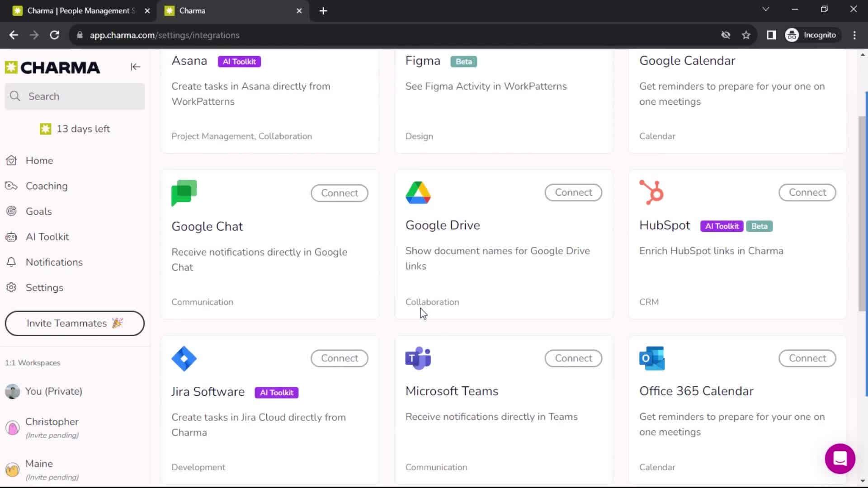The width and height of the screenshot is (868, 488).
Task: Click Invite Teammates button
Action: point(75,323)
